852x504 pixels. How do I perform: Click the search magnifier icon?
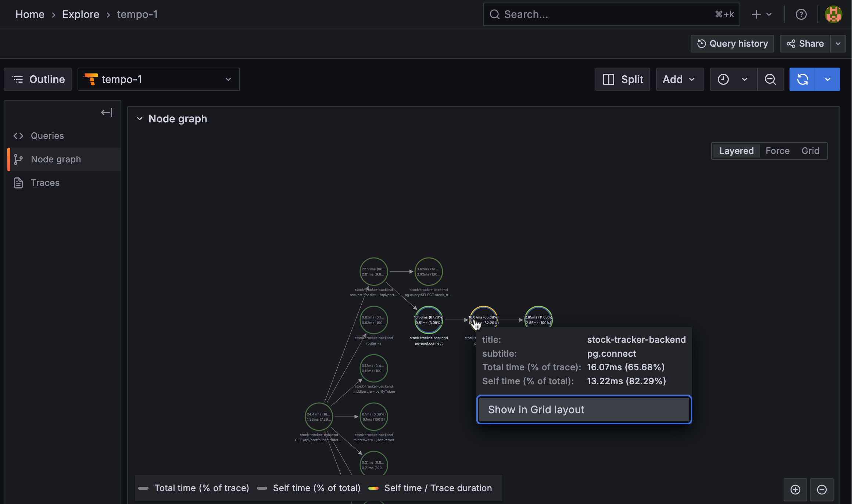(x=495, y=14)
